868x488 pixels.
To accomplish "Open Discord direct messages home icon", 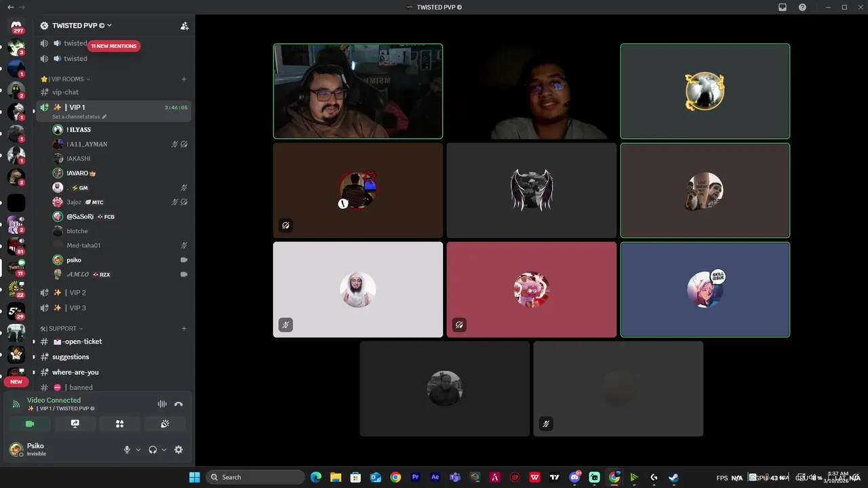I will [16, 26].
